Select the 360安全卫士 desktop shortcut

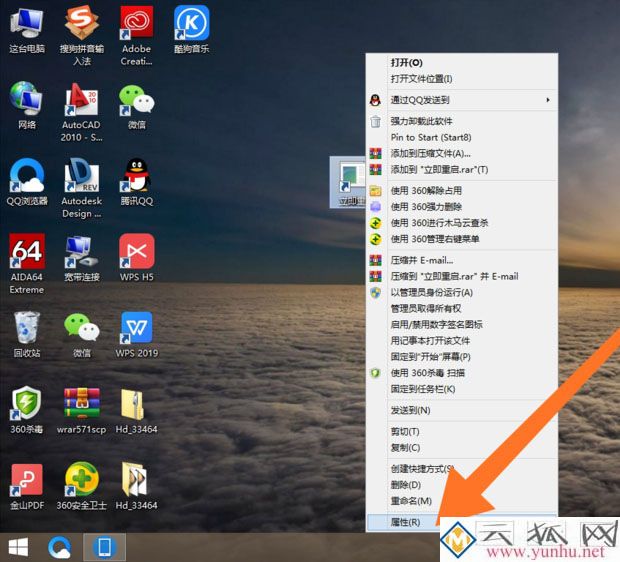click(81, 486)
